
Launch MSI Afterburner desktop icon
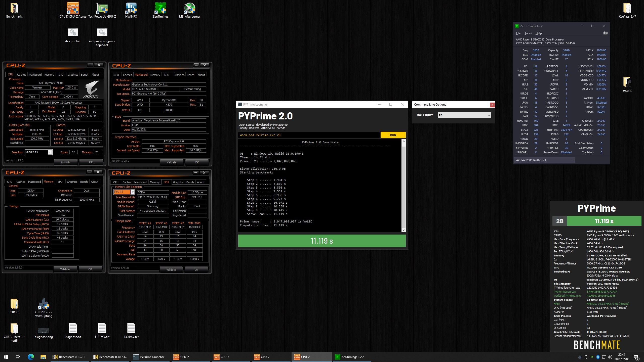click(189, 11)
